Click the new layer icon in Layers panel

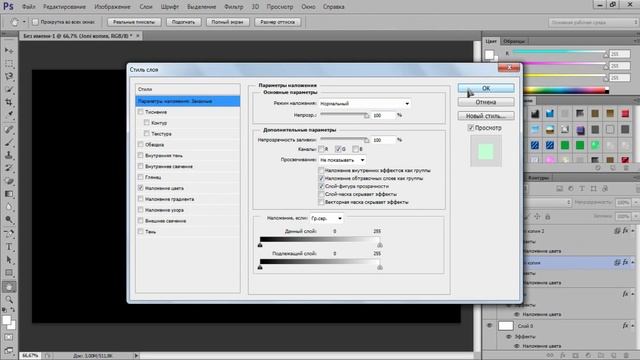tap(613, 356)
